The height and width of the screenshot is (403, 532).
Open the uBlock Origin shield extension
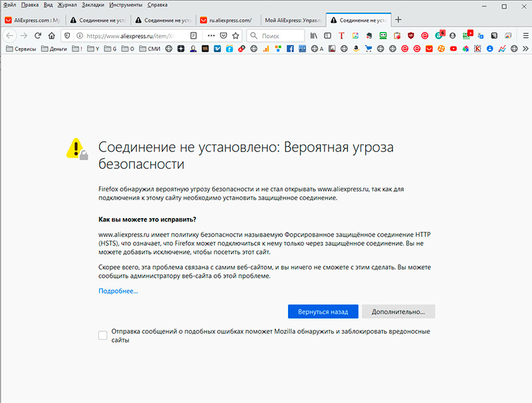(411, 35)
